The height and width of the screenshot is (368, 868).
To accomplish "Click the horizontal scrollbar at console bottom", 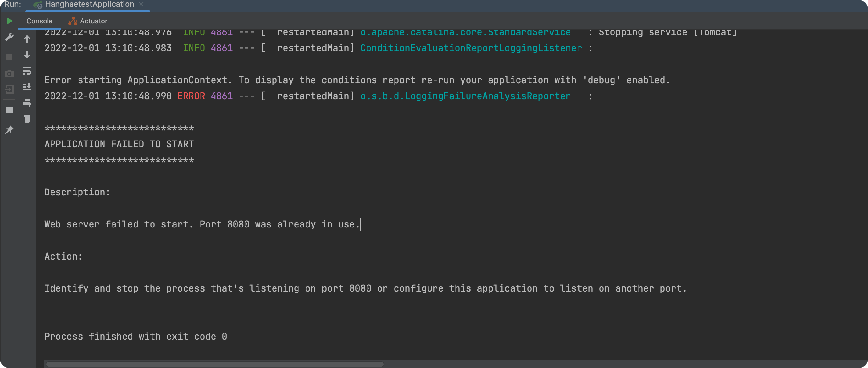I will [x=215, y=364].
